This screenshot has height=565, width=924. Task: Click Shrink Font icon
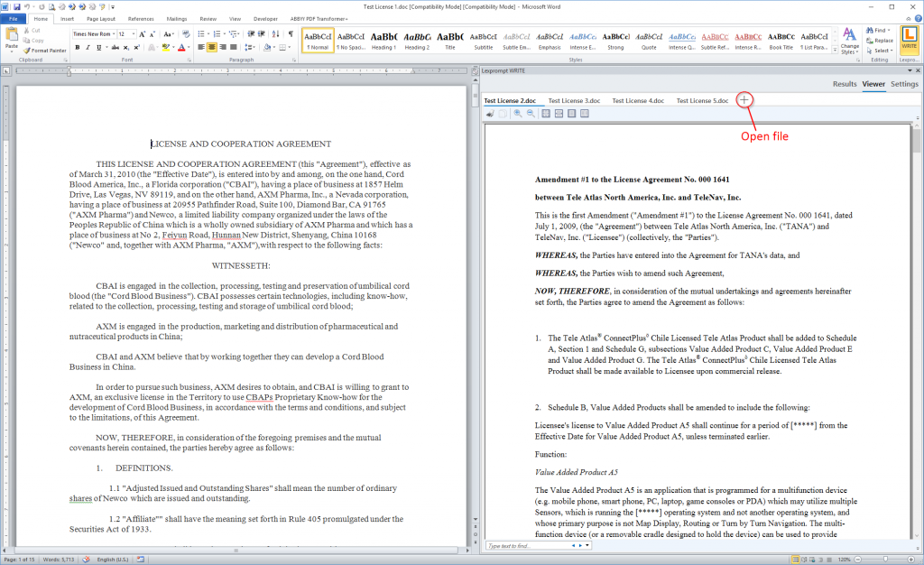pos(152,34)
